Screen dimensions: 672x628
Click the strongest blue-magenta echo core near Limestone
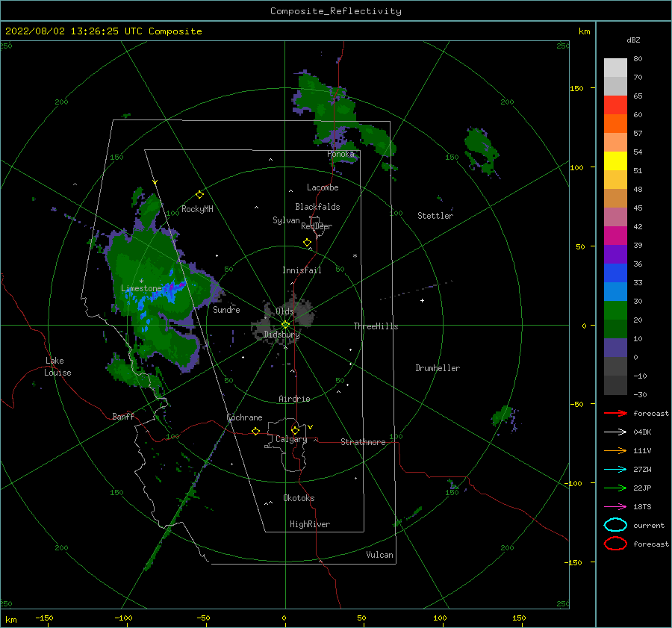pyautogui.click(x=175, y=286)
